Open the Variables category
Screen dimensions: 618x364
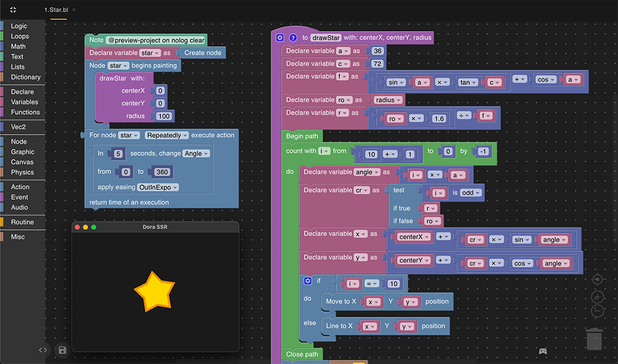click(24, 102)
